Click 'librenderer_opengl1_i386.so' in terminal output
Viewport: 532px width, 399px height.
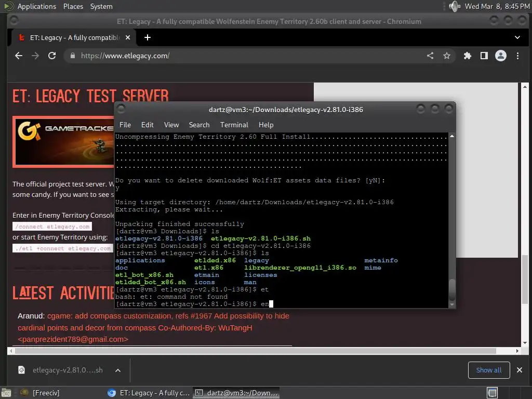pos(300,268)
